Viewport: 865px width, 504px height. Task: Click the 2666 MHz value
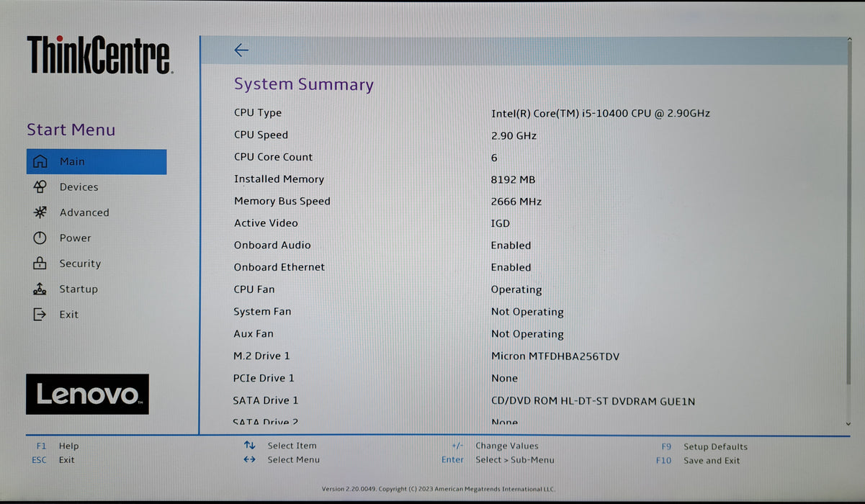516,202
